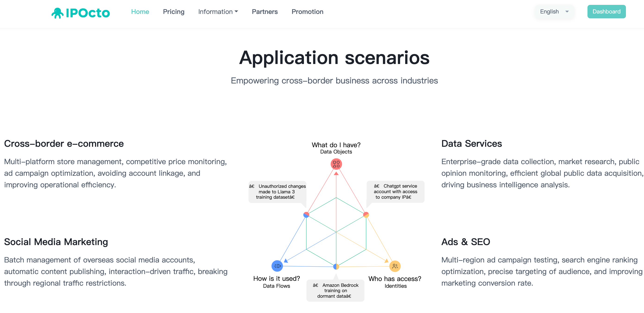Open the English language dropdown
644x313 pixels.
(x=554, y=12)
